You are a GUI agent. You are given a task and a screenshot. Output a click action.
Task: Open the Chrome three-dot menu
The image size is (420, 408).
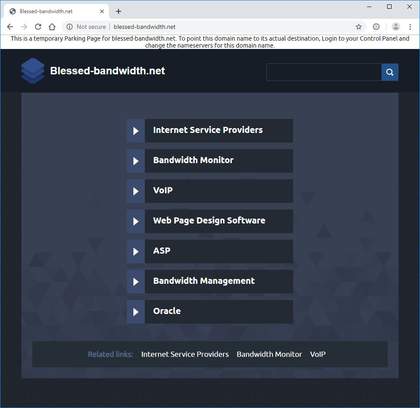click(410, 27)
